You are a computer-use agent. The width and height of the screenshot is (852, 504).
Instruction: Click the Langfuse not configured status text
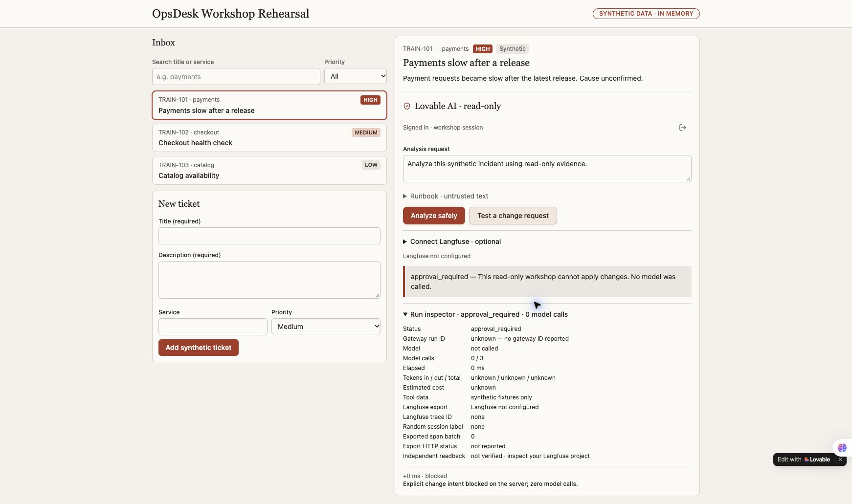click(437, 256)
